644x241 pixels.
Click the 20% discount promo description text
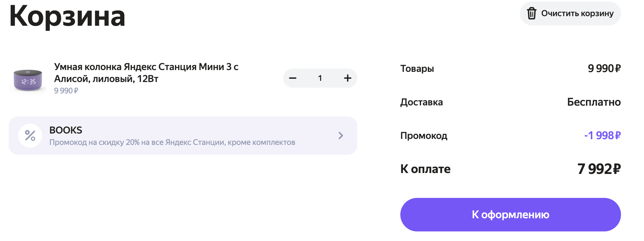pyautogui.click(x=172, y=142)
